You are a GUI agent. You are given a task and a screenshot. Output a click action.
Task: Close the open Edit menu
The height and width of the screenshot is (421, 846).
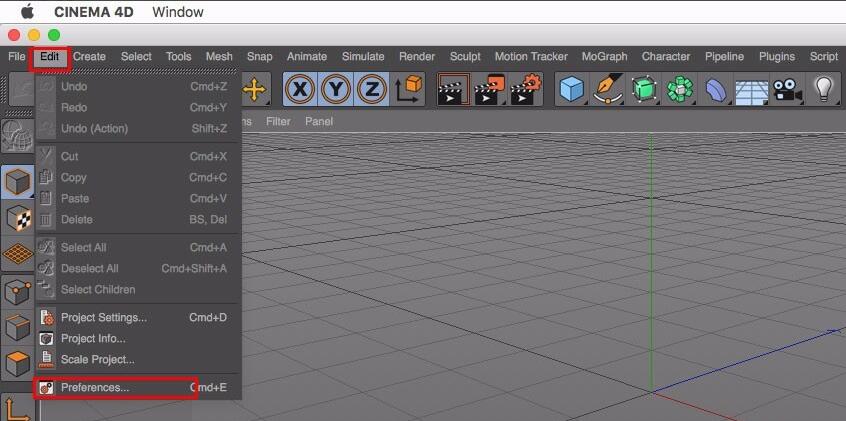(x=50, y=57)
